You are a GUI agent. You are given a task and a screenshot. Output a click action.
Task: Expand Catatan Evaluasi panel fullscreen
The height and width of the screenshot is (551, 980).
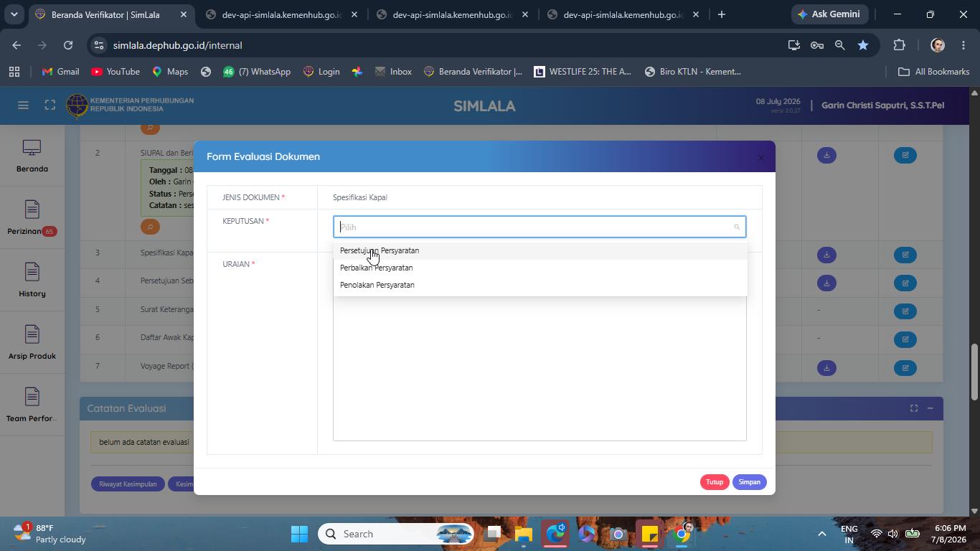pyautogui.click(x=914, y=408)
